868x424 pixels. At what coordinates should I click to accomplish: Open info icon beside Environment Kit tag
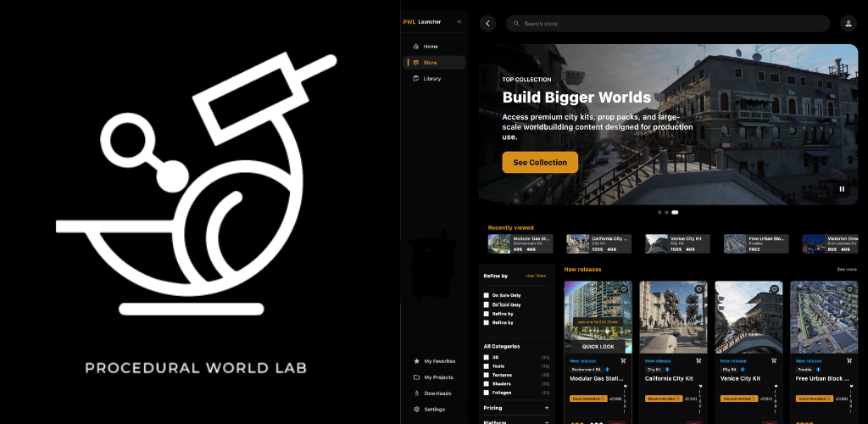(607, 369)
